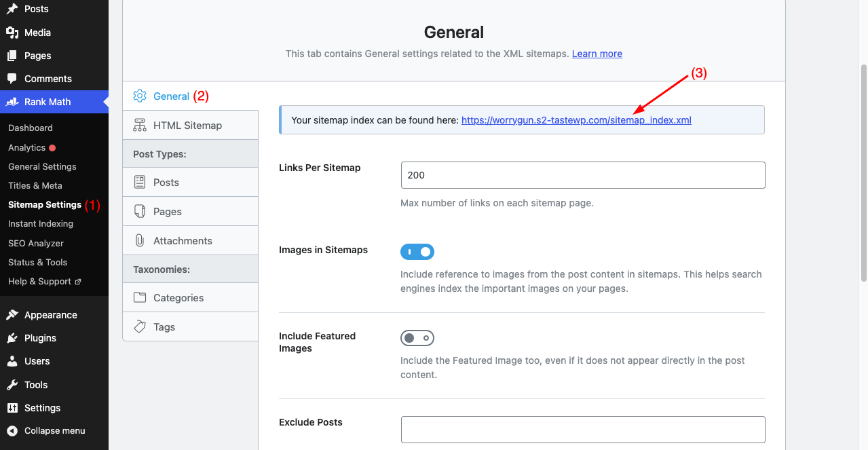
Task: Click the Attachments paperclip icon
Action: click(x=140, y=240)
